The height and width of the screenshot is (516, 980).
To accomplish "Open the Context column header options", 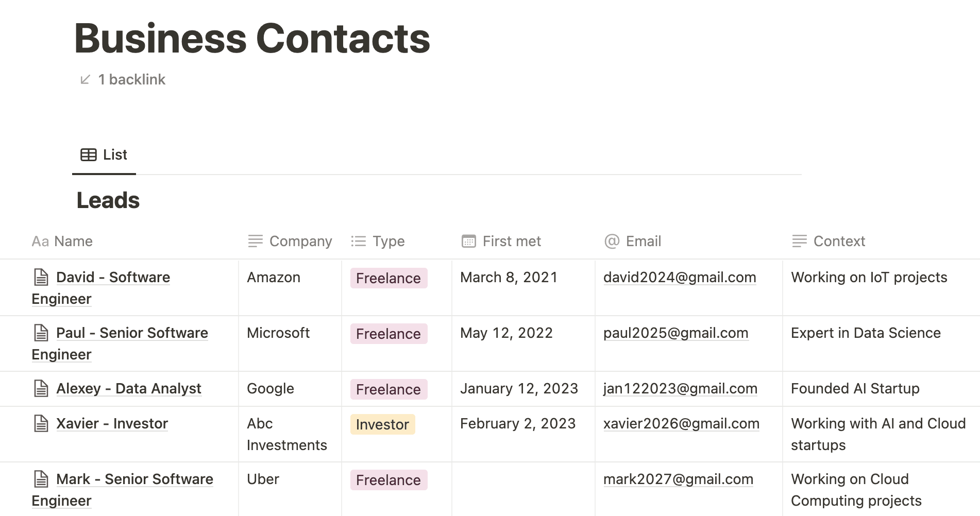I will click(881, 241).
